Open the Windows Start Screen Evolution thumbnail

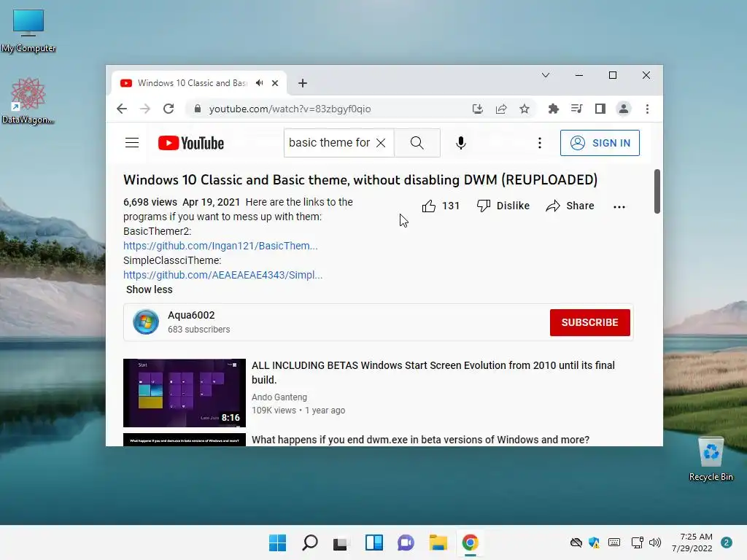pyautogui.click(x=185, y=393)
